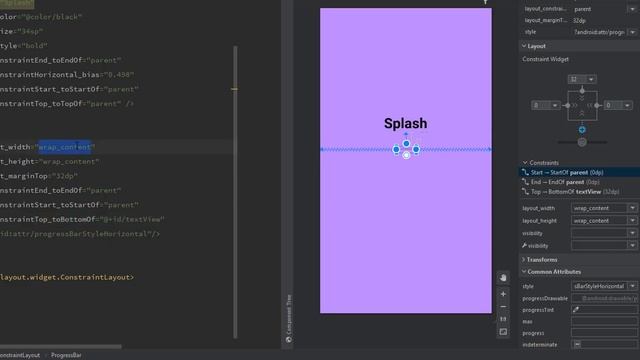Select right handle of ProgressBar in preview
This screenshot has width=640, height=360.
(416, 149)
